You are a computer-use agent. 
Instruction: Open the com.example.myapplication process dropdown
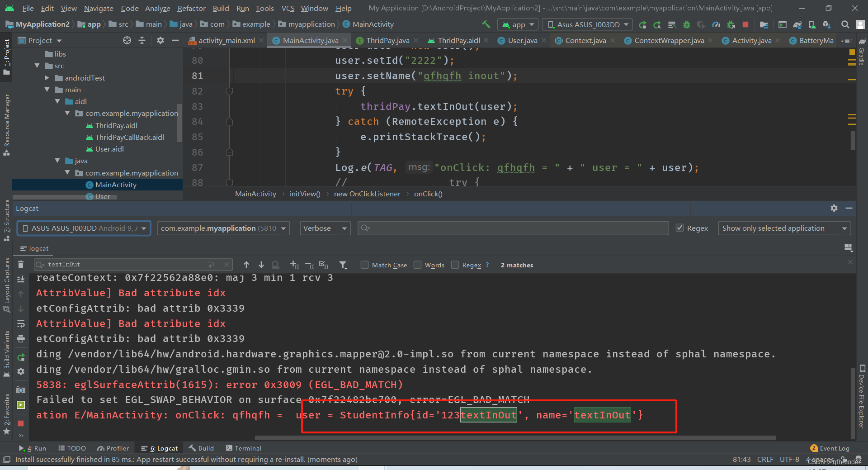point(223,228)
